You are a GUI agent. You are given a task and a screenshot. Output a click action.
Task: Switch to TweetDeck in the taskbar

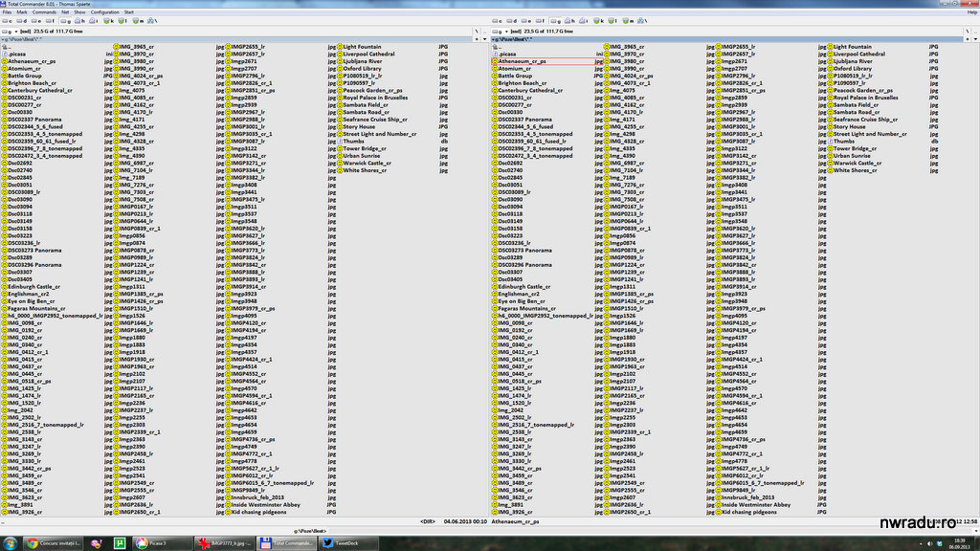(348, 543)
